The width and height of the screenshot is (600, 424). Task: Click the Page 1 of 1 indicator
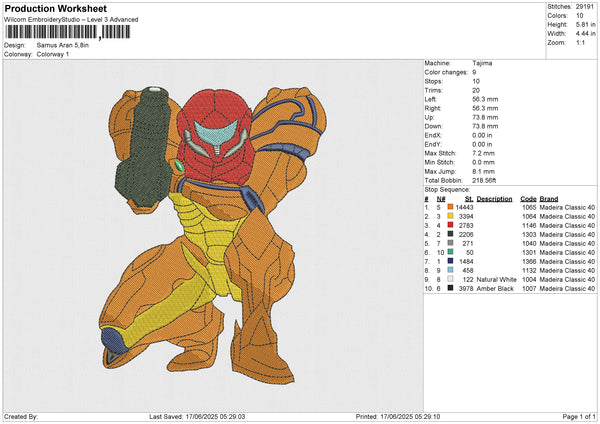tap(573, 416)
